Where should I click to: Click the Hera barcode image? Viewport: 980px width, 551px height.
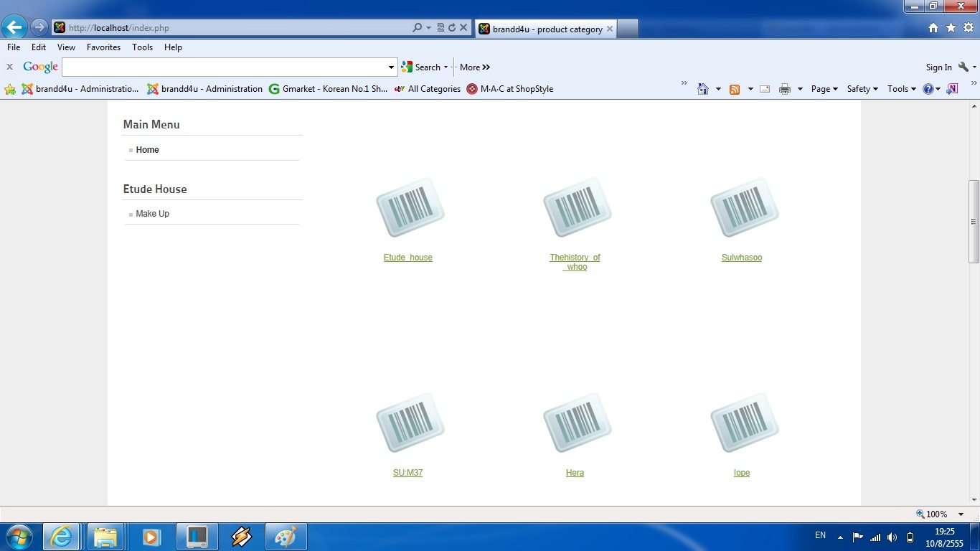tap(578, 423)
